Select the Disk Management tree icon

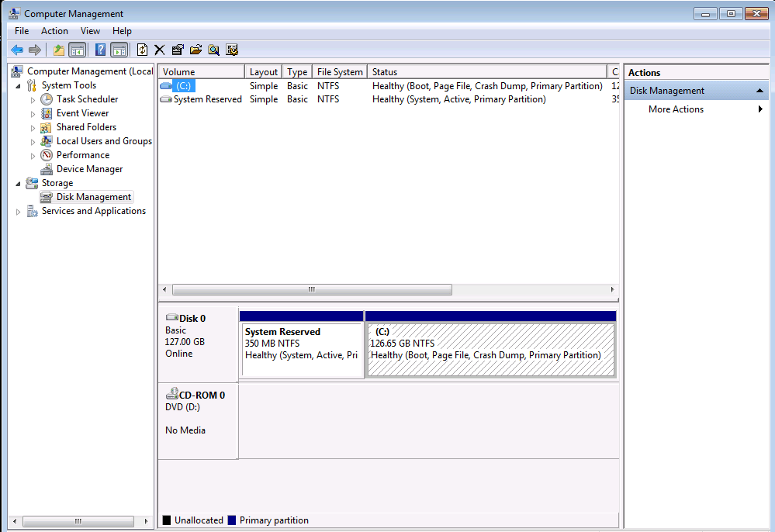click(46, 197)
